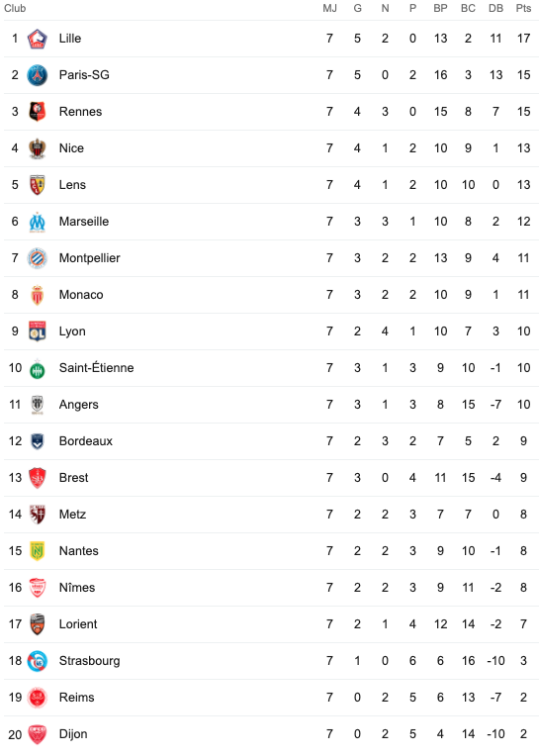
Task: Select the Lorient club crest icon
Action: tap(38, 624)
